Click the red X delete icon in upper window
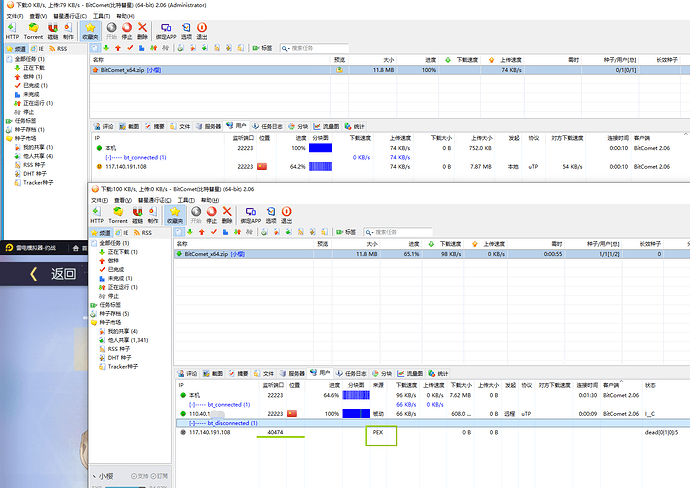Screen dimensions: 690x488 tap(142, 31)
